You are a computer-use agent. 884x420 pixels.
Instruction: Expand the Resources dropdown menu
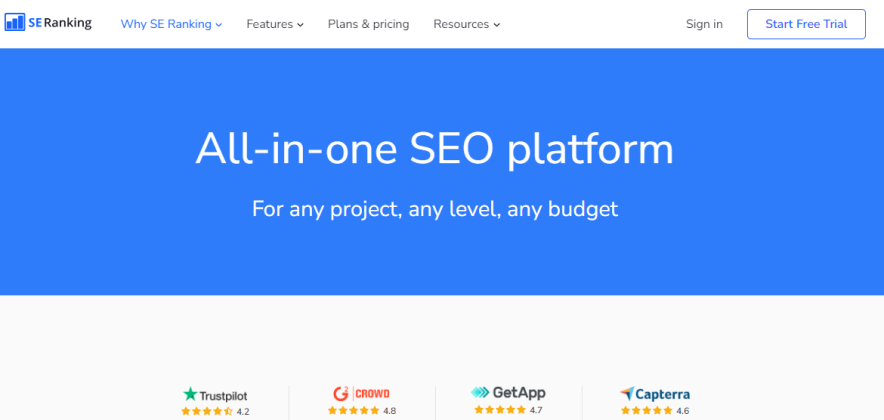(x=466, y=24)
